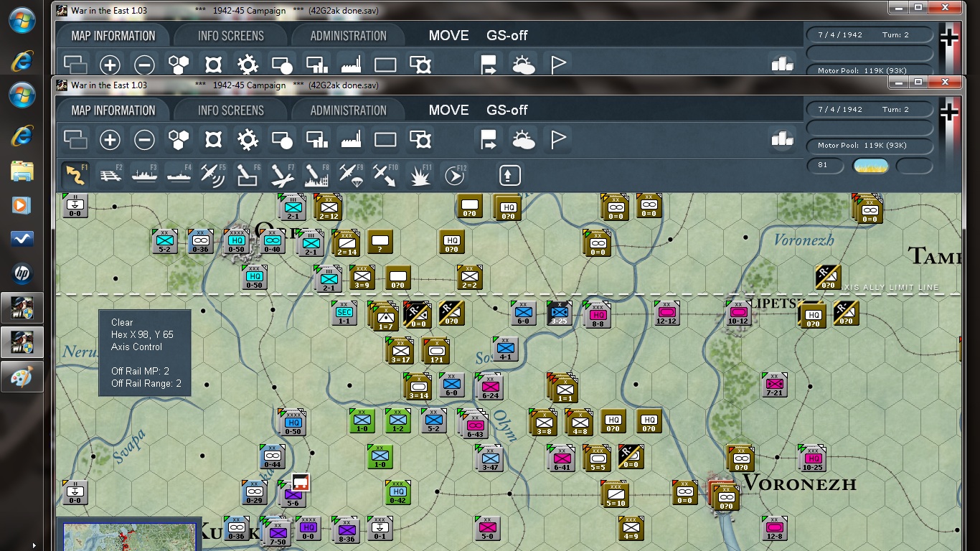Select the F8 bomb city mode
This screenshot has width=980, height=551.
316,174
